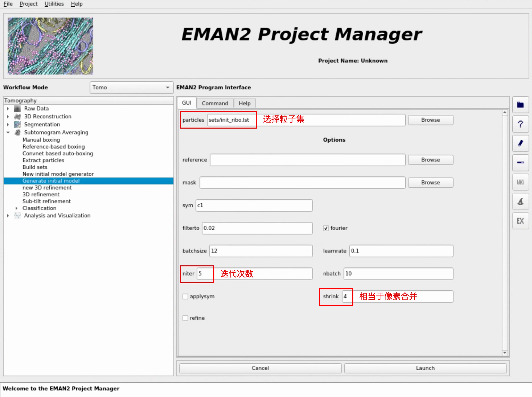Open the Utilities menu
The image size is (532, 397).
pyautogui.click(x=54, y=4)
